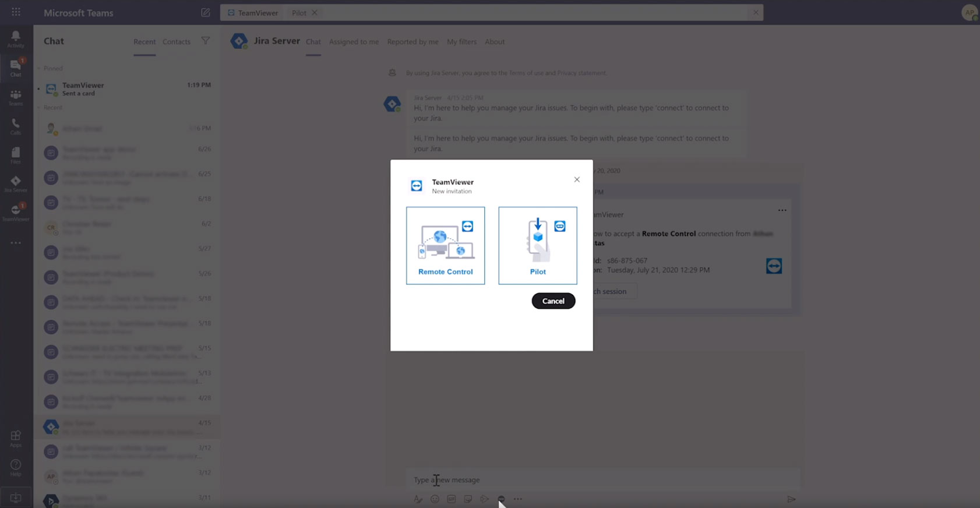Open chat dated 5/26 in list
Image resolution: width=980 pixels, height=508 pixels.
click(x=128, y=277)
